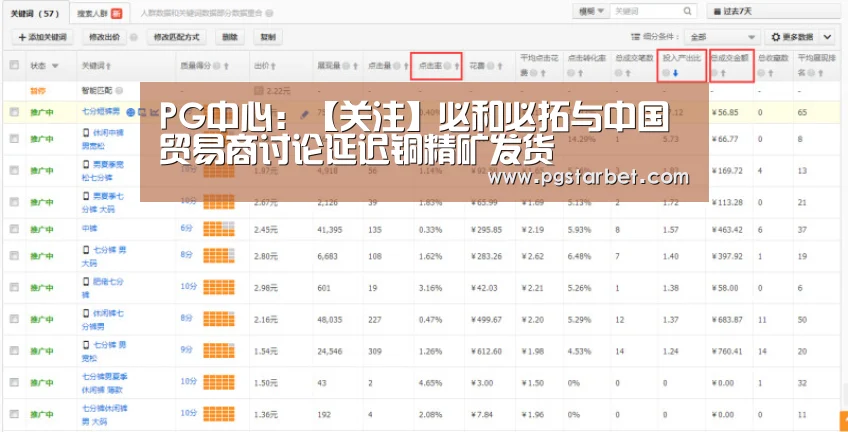Click help icon after 人群数据和关键词数据 notice
The height and width of the screenshot is (432, 848).
point(269,12)
